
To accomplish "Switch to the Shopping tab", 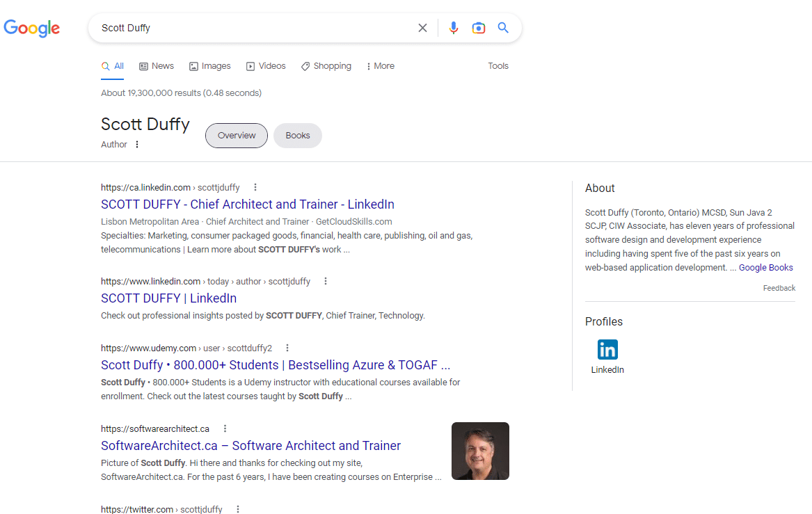I will (x=326, y=66).
